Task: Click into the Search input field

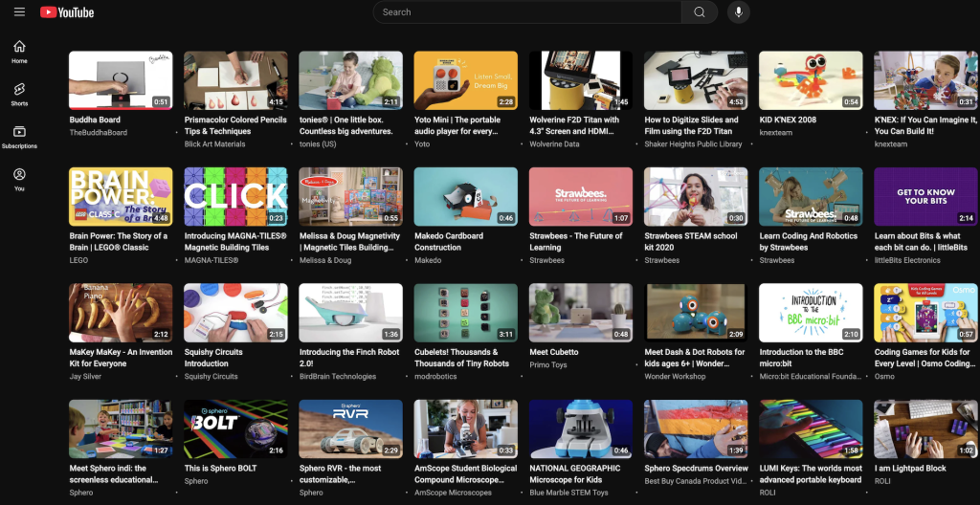Action: (x=526, y=12)
